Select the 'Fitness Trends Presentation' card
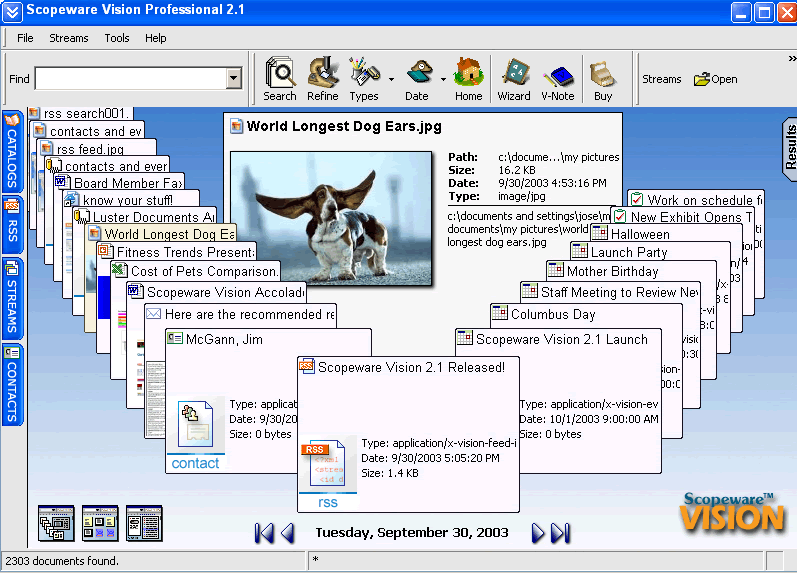 point(176,252)
